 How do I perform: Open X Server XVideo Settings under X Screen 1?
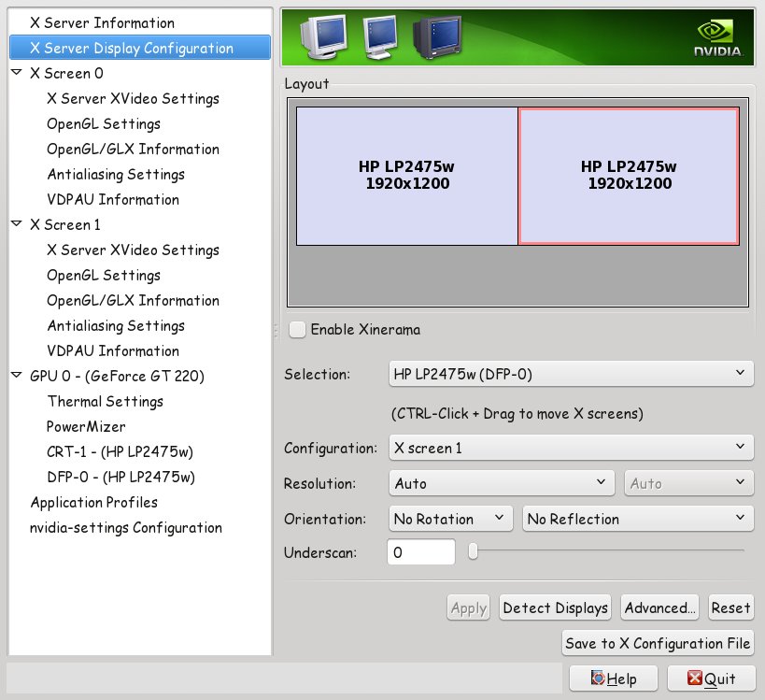point(133,250)
